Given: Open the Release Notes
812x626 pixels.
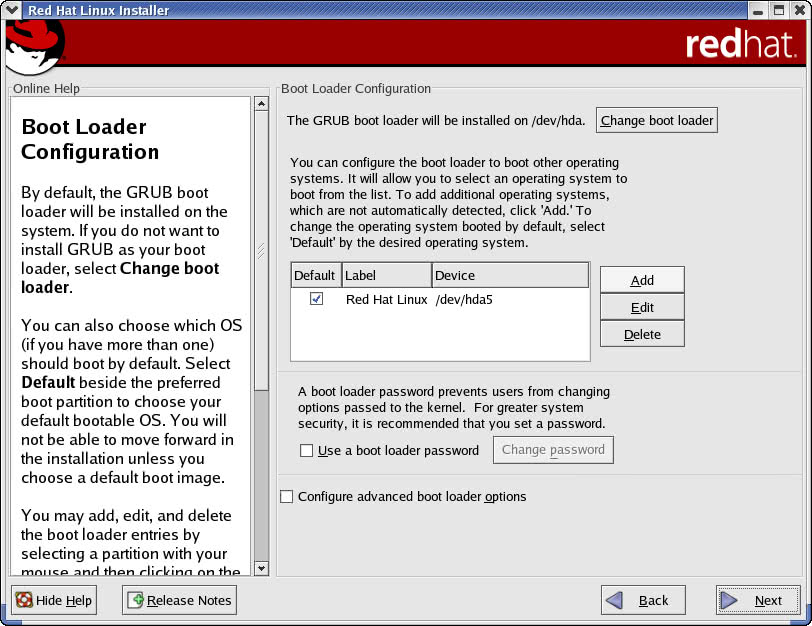Looking at the screenshot, I should 179,600.
